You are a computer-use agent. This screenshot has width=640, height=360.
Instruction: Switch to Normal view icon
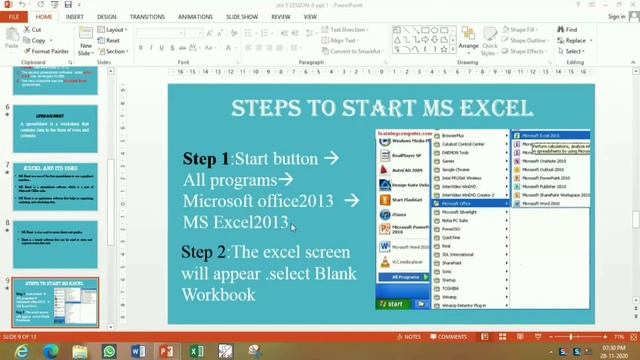[484, 337]
